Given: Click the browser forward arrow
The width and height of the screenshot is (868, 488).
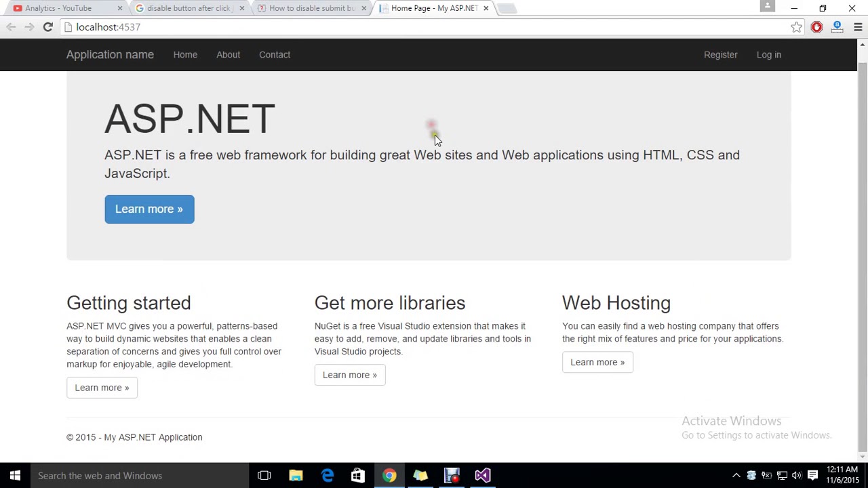Looking at the screenshot, I should pos(29,27).
